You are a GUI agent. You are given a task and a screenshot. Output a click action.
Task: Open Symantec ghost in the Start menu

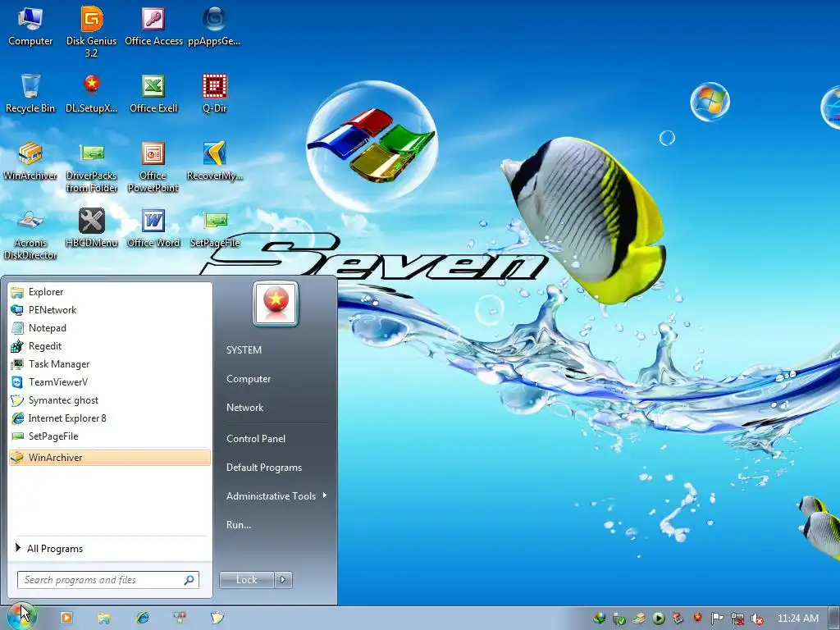110,400
